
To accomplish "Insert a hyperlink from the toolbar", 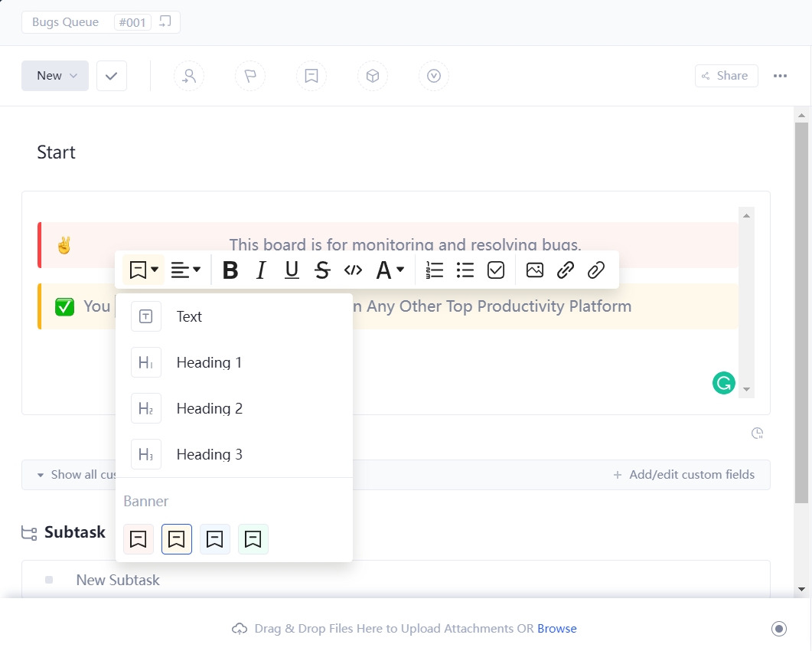I will [566, 270].
